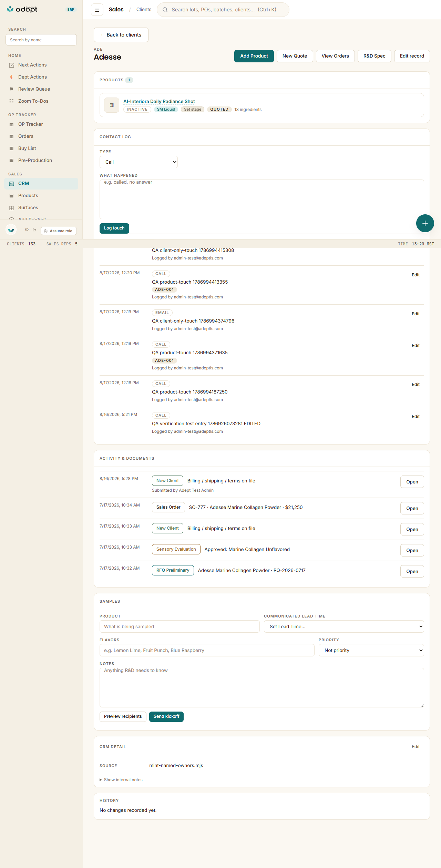
Task: Edit the QA product-touch 1786994371635 entry
Action: click(x=416, y=346)
